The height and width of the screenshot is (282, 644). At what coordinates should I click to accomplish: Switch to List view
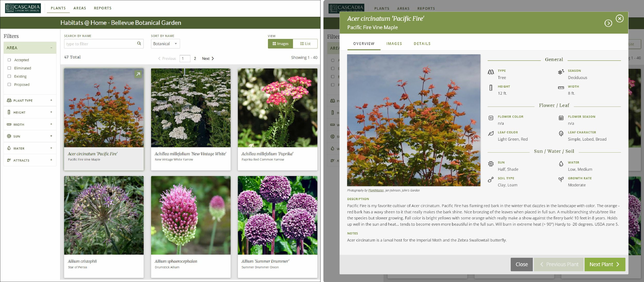pyautogui.click(x=305, y=44)
